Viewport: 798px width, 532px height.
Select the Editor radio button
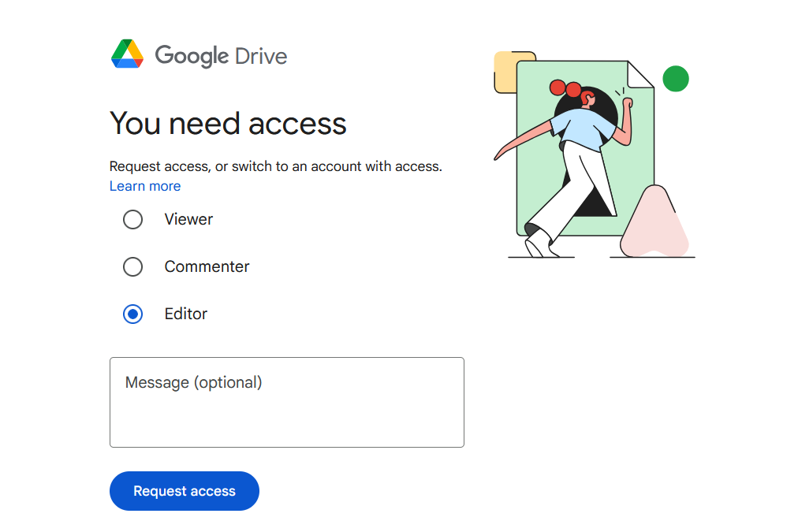[132, 314]
